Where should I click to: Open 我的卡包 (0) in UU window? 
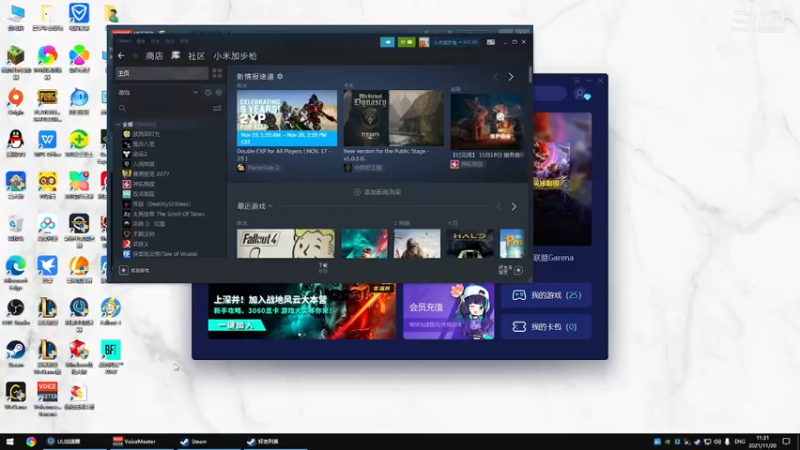coord(546,327)
